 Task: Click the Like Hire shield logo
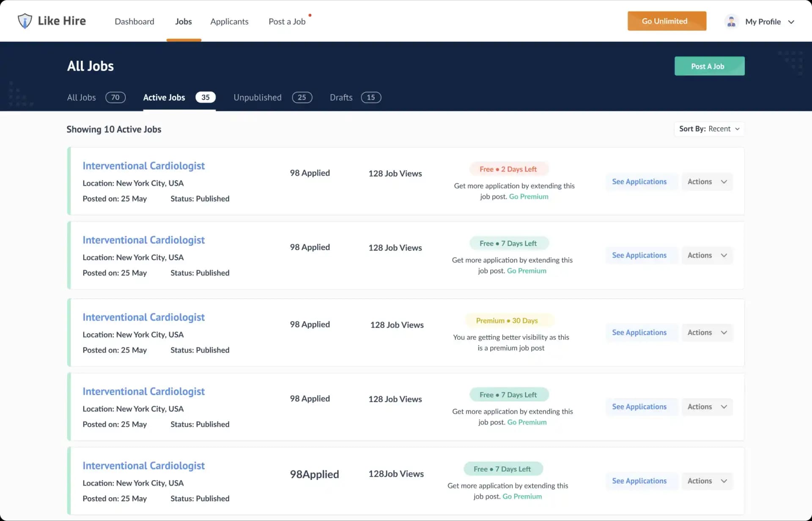[x=25, y=21]
